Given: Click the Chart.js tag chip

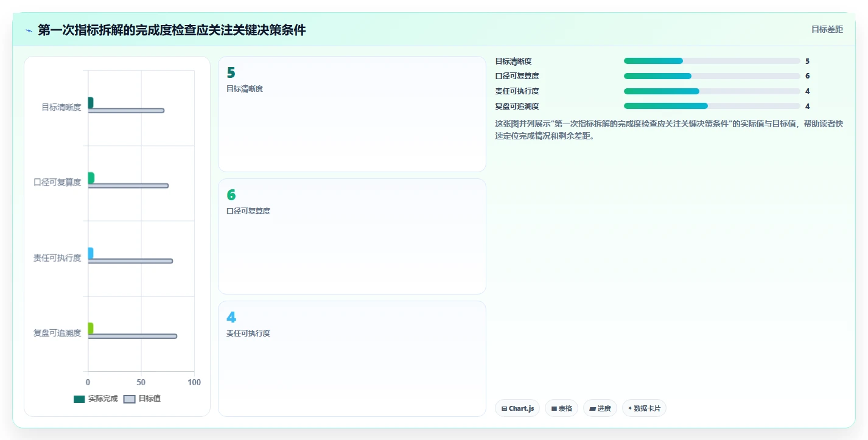Looking at the screenshot, I should coord(517,408).
